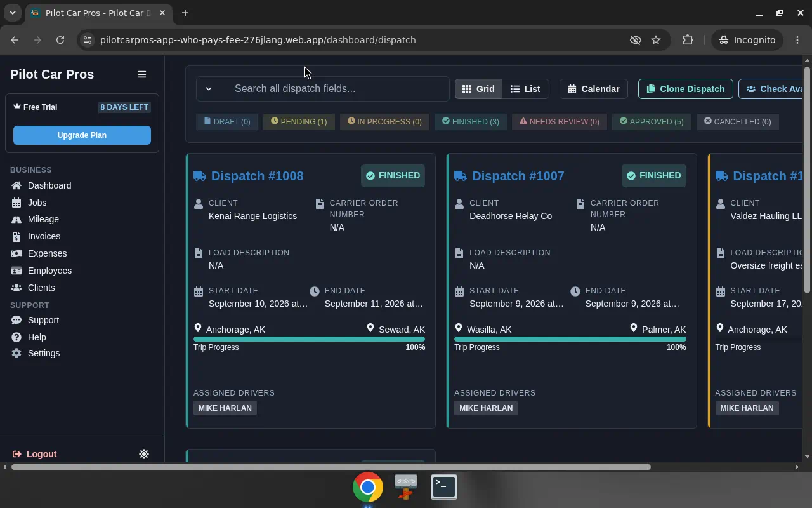Open the browser Extensions puzzle icon

pos(688,40)
